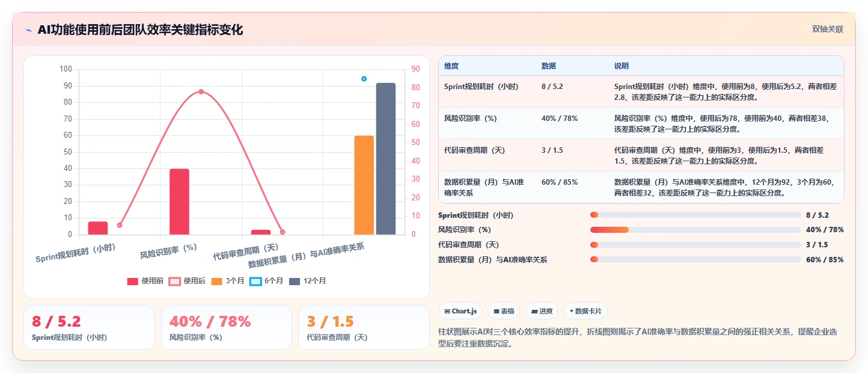Toggle the 使用后 legend series

(187, 281)
